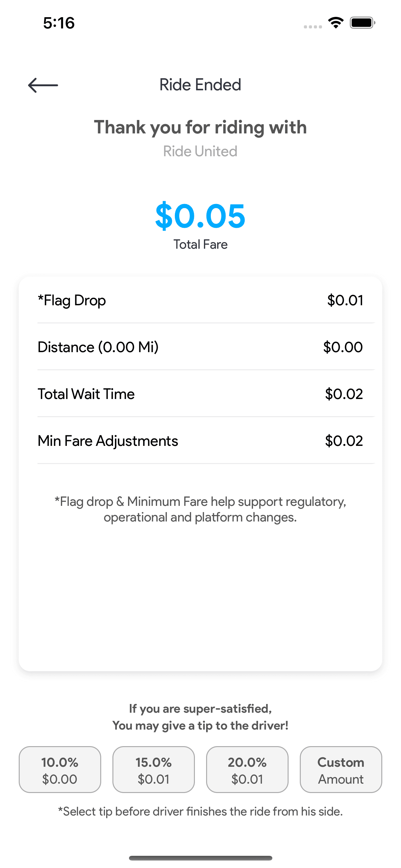This screenshot has height=868, width=401.
Task: Click the 5:16 clock in status bar
Action: [x=59, y=23]
